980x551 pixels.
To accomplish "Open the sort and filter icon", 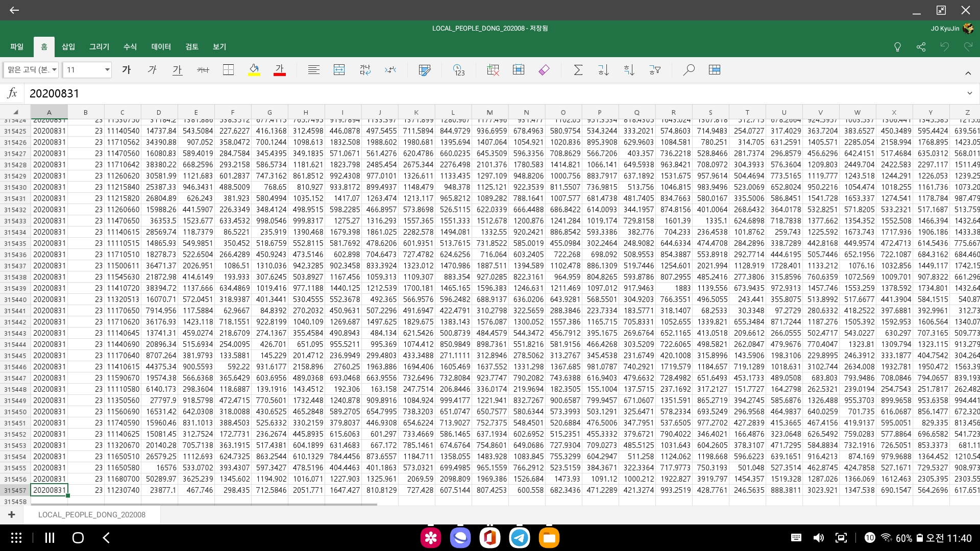I will pyautogui.click(x=655, y=70).
